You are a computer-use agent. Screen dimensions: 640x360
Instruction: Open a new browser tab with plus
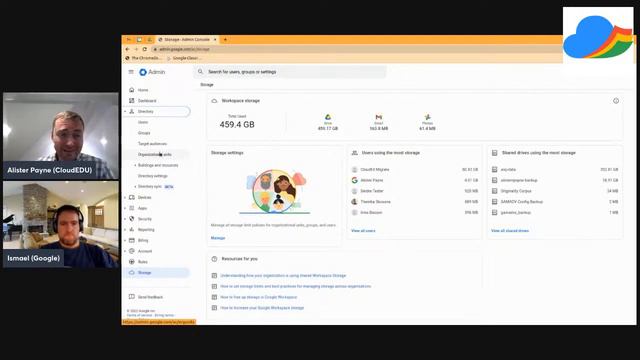pos(225,40)
